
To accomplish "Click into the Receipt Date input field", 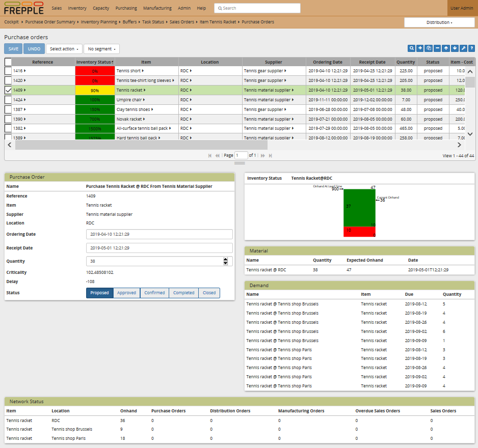I will click(x=159, y=248).
